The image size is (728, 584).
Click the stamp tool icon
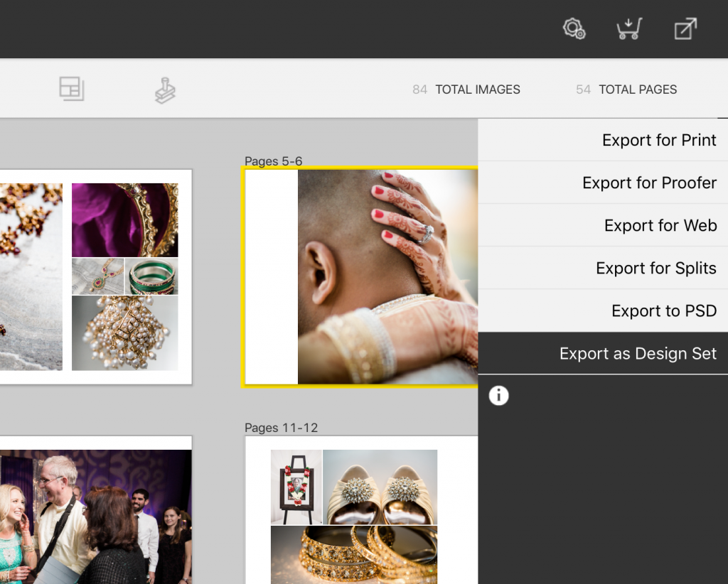[165, 90]
